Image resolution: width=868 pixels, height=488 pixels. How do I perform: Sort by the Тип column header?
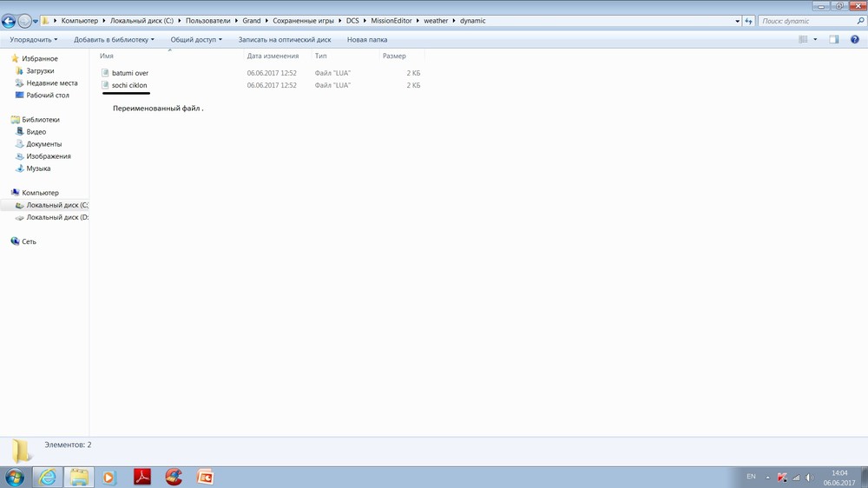320,56
